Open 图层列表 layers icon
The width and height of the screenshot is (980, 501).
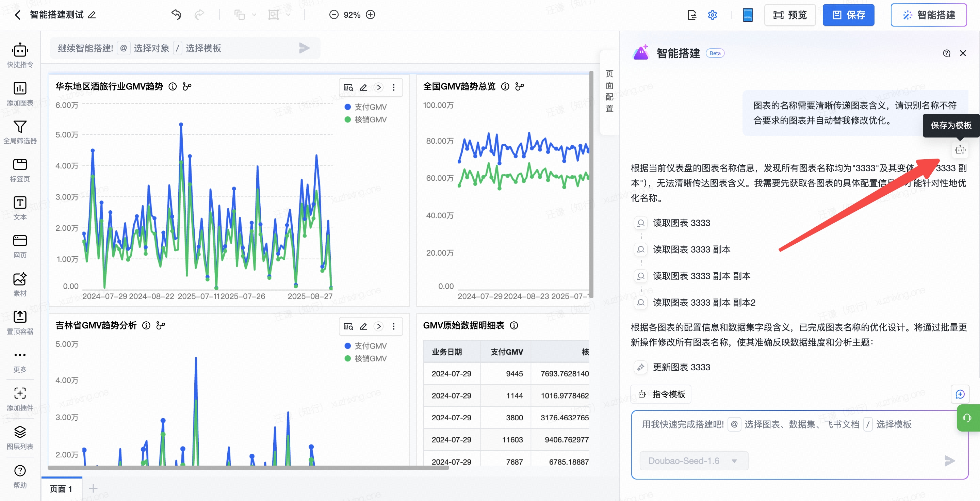(20, 432)
